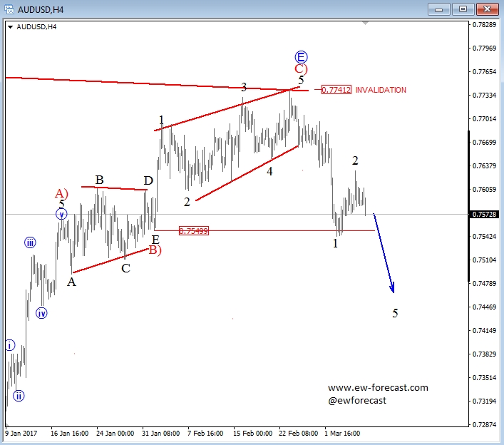Select the circled iv wave label
The image size is (504, 445).
pos(41,313)
